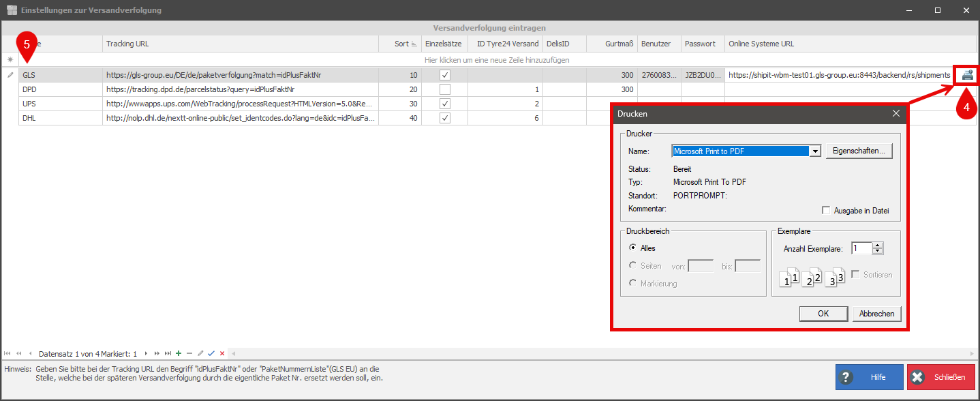Screen dimensions: 980x401
Task: Cancel edit with red X icon
Action: pyautogui.click(x=222, y=353)
